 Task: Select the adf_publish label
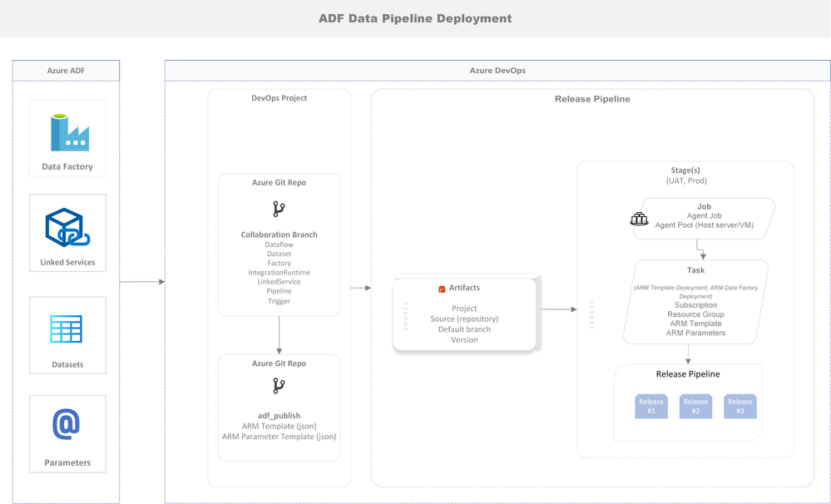pyautogui.click(x=279, y=416)
